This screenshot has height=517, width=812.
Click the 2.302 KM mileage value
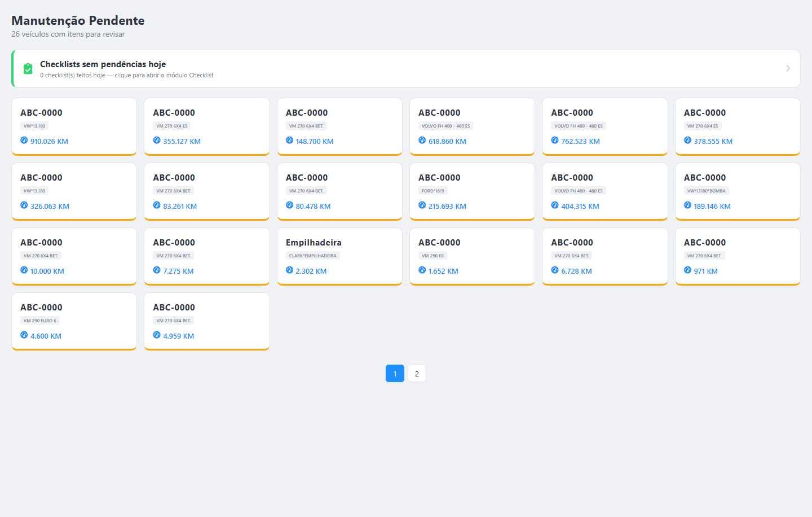click(x=311, y=271)
